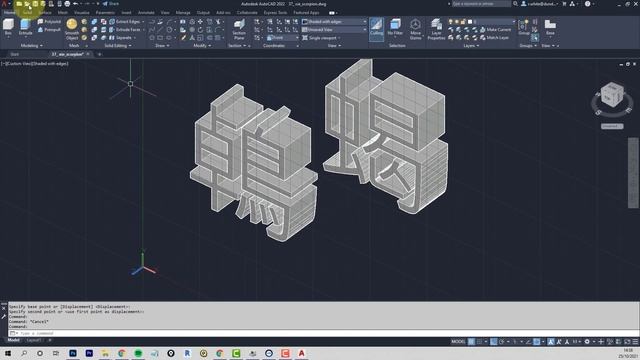Click the command line input field
This screenshot has height=360, width=640.
324,333
